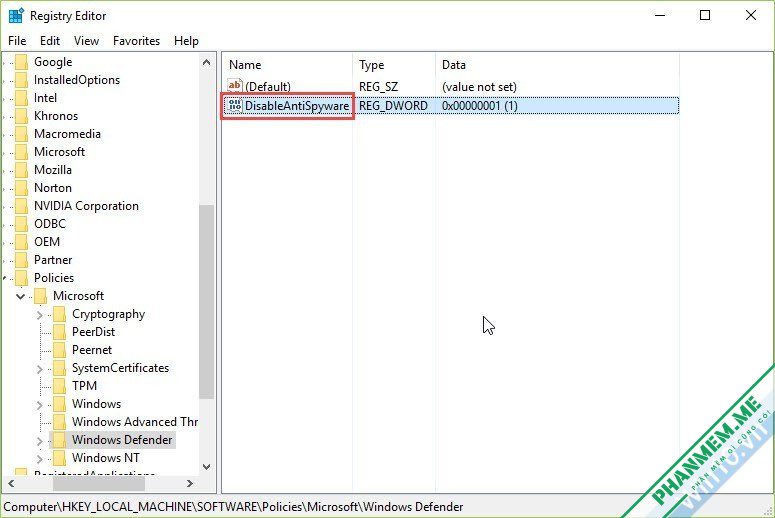Image resolution: width=775 pixels, height=518 pixels.
Task: Select the Peernet key label
Action: pos(92,350)
